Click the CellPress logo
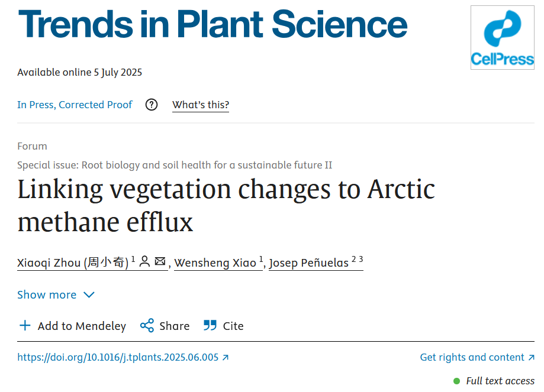 (503, 37)
